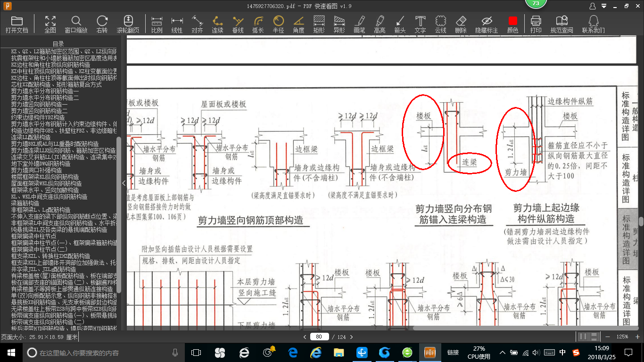This screenshot has width=644, height=362.
Task: Select the 箭头 arrow annotation tool
Action: click(400, 24)
